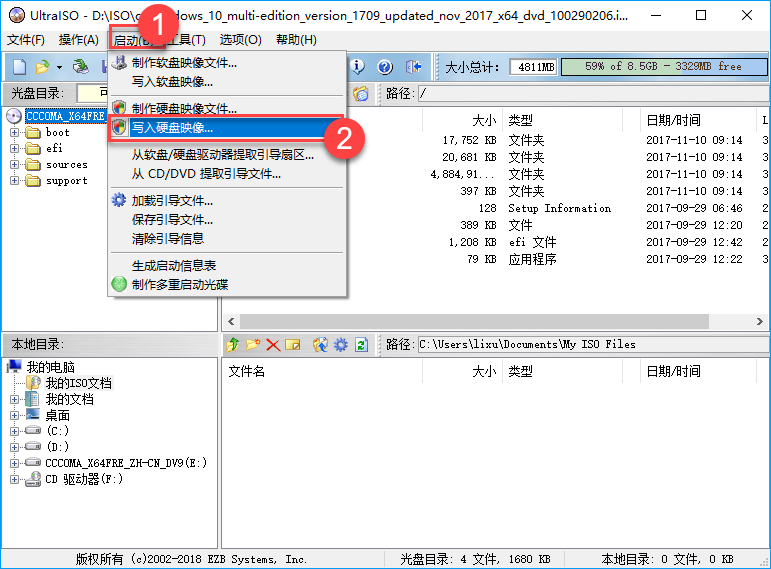This screenshot has height=569, width=771.
Task: Click the New file toolbar icon
Action: point(19,66)
